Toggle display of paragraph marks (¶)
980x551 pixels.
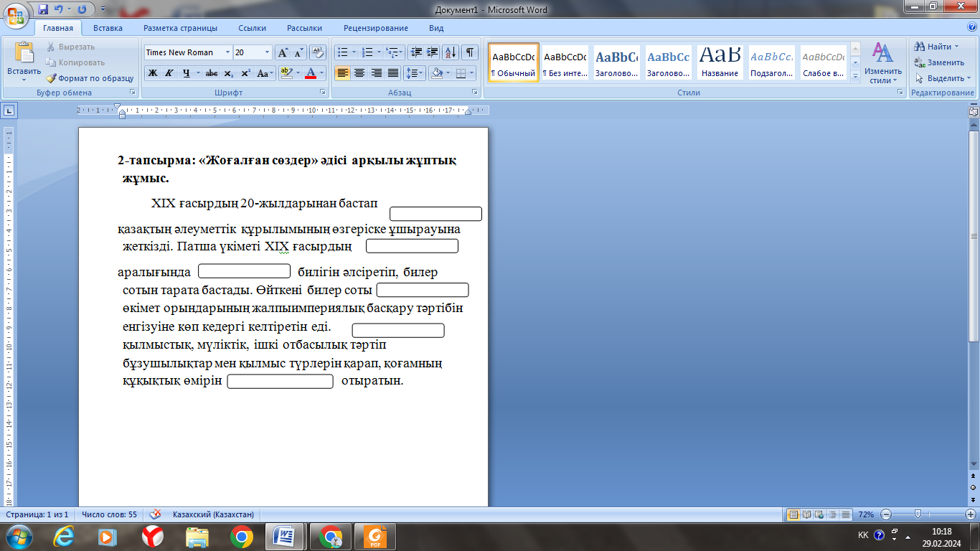pos(470,52)
